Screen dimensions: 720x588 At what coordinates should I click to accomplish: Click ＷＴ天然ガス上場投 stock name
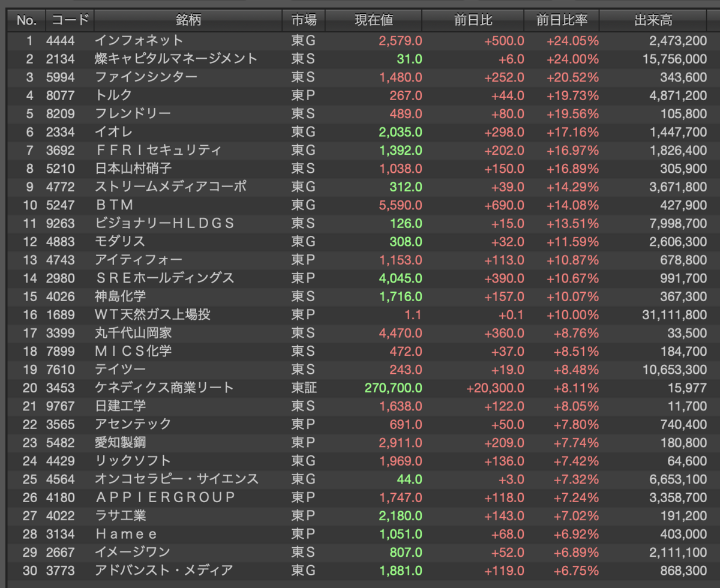click(x=152, y=315)
